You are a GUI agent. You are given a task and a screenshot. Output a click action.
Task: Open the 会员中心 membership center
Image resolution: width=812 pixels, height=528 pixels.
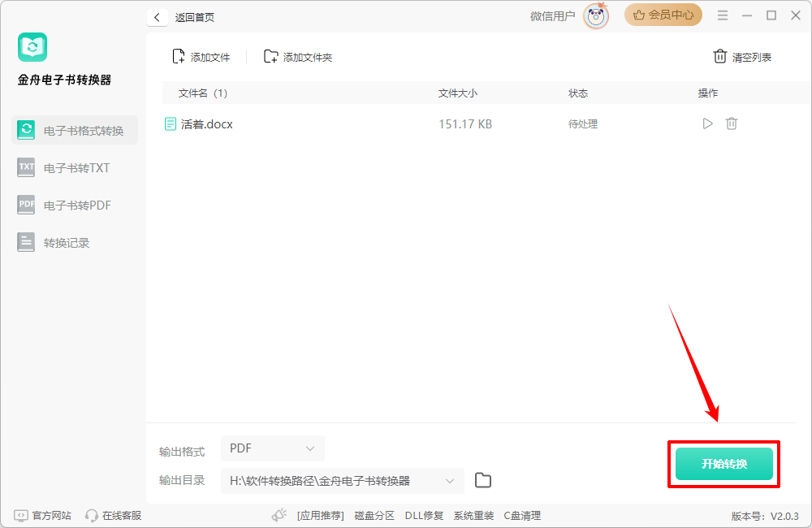tap(663, 15)
